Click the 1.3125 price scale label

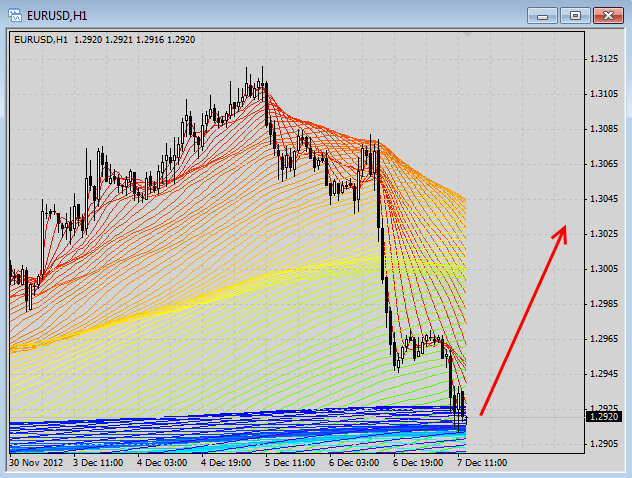604,59
